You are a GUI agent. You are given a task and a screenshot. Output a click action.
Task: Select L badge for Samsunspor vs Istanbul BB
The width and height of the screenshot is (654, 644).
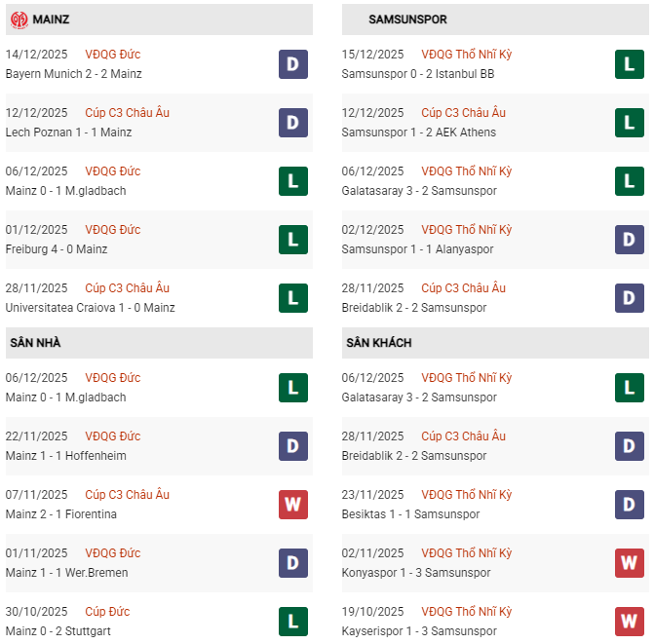tap(630, 64)
